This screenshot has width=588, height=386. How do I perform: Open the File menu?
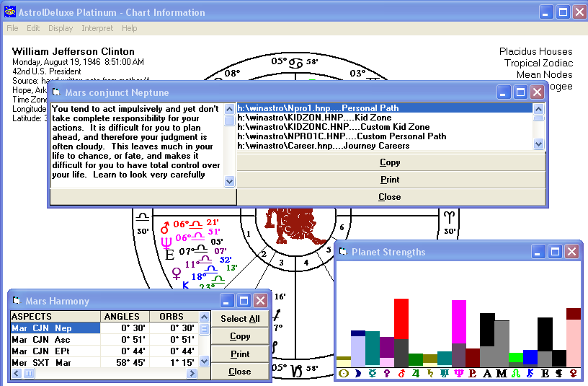12,28
